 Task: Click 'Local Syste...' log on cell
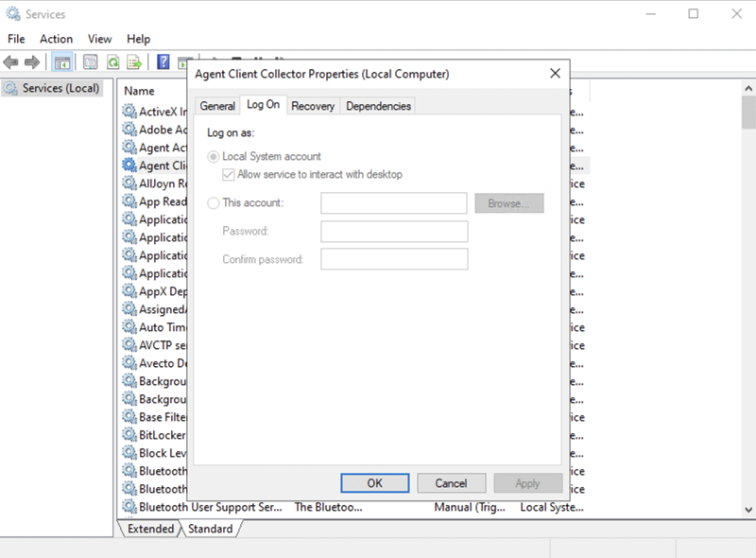[552, 507]
